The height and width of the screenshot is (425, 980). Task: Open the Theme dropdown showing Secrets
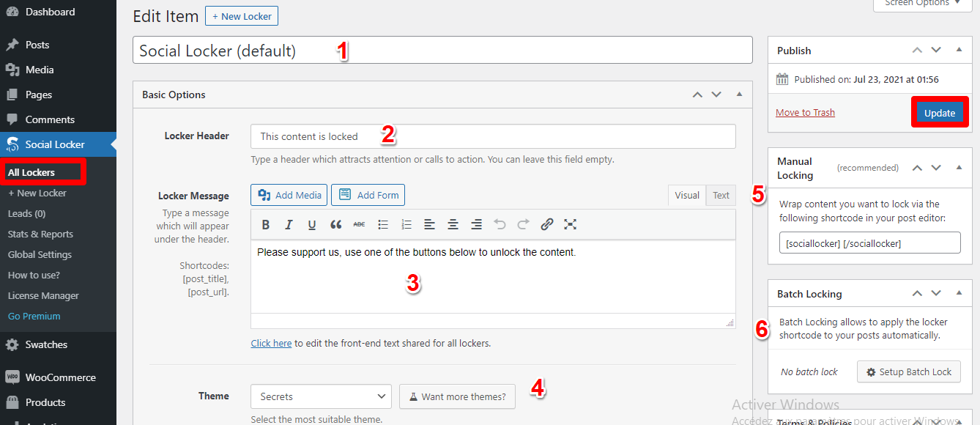coord(321,396)
